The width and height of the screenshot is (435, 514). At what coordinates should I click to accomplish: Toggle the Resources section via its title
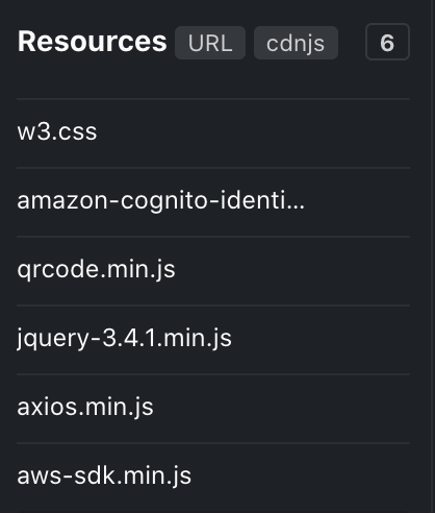pyautogui.click(x=92, y=41)
